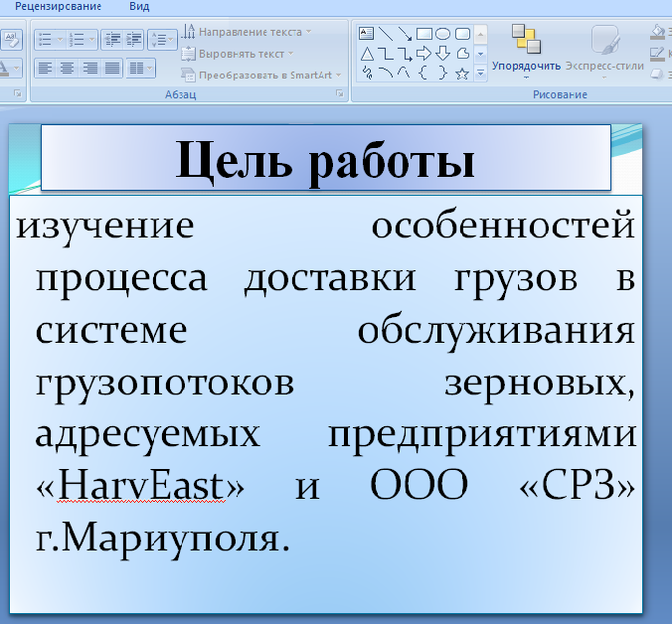This screenshot has width=672, height=624.
Task: Click Преобразовать в SmartArt
Action: tap(261, 75)
